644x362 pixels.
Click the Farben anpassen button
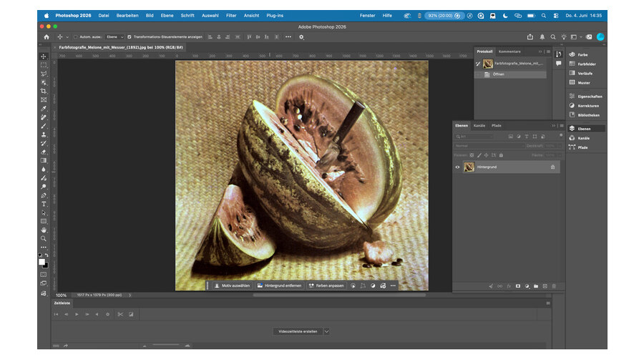pyautogui.click(x=326, y=285)
